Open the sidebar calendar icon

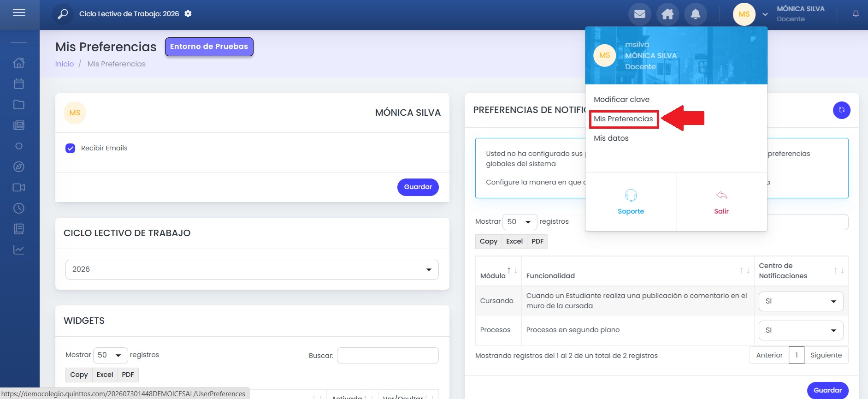pyautogui.click(x=19, y=83)
